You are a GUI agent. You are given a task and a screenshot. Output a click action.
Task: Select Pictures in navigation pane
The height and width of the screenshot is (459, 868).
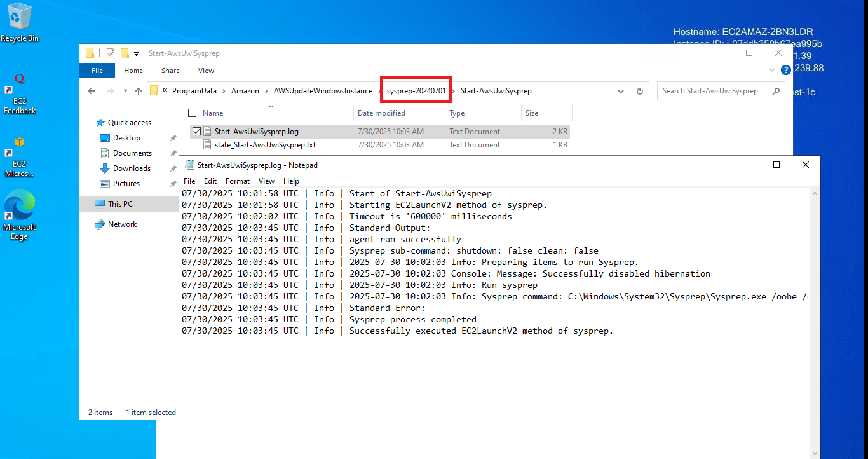click(x=126, y=184)
